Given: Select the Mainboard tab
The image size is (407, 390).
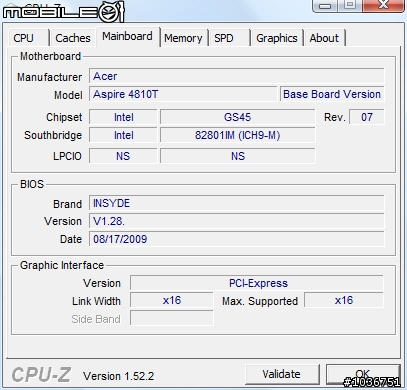Looking at the screenshot, I should (x=127, y=36).
